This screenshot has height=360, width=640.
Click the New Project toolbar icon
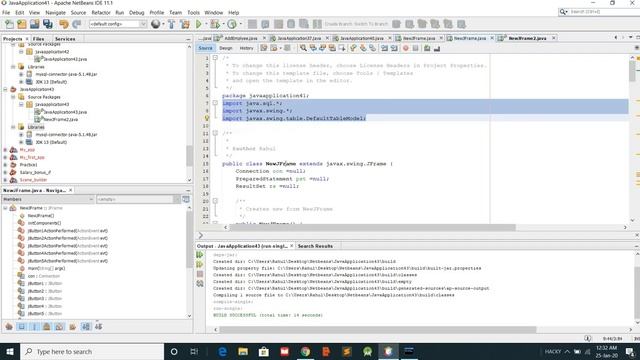click(22, 24)
